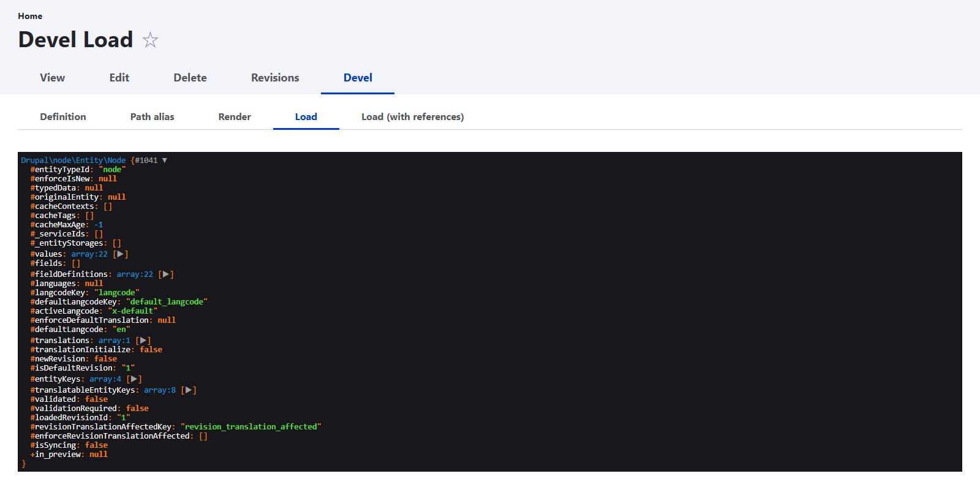The image size is (980, 487).
Task: Click the #originalEntity property line
Action: tap(78, 197)
